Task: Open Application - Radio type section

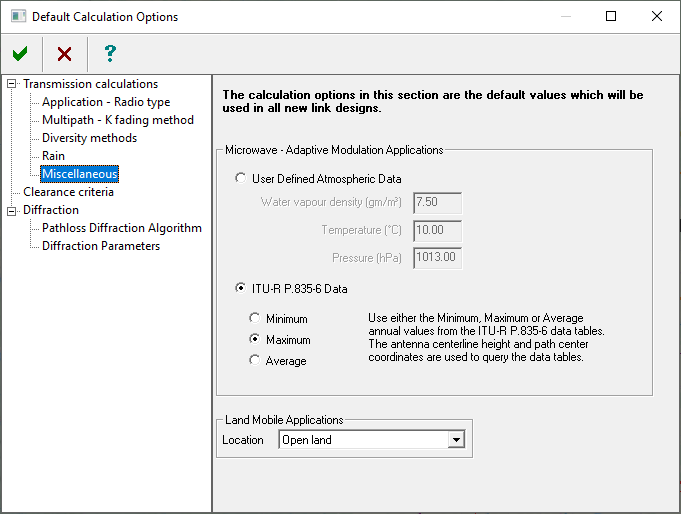Action: point(106,102)
